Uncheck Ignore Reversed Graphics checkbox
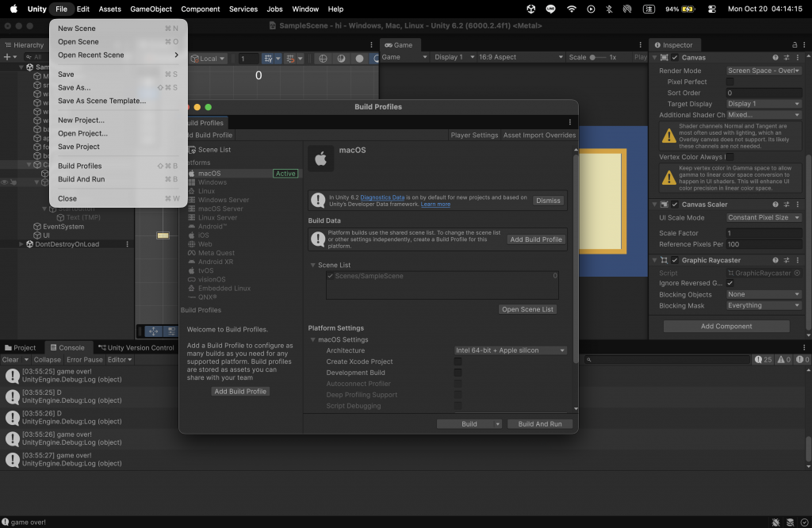This screenshot has width=812, height=528. pos(730,283)
